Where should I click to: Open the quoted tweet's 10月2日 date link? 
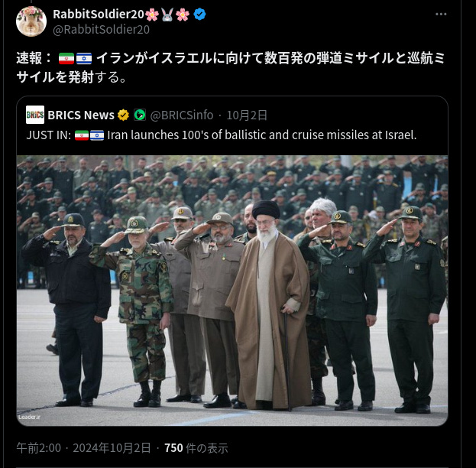(x=247, y=115)
